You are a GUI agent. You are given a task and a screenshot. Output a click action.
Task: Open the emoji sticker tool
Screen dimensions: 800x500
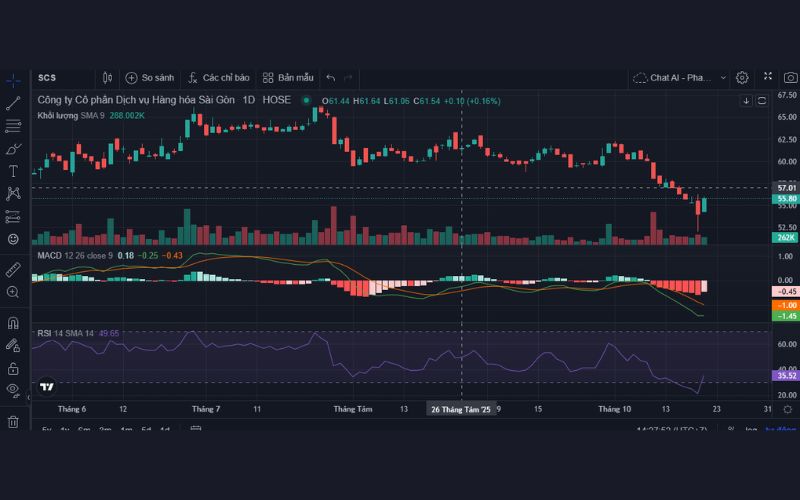pos(13,239)
